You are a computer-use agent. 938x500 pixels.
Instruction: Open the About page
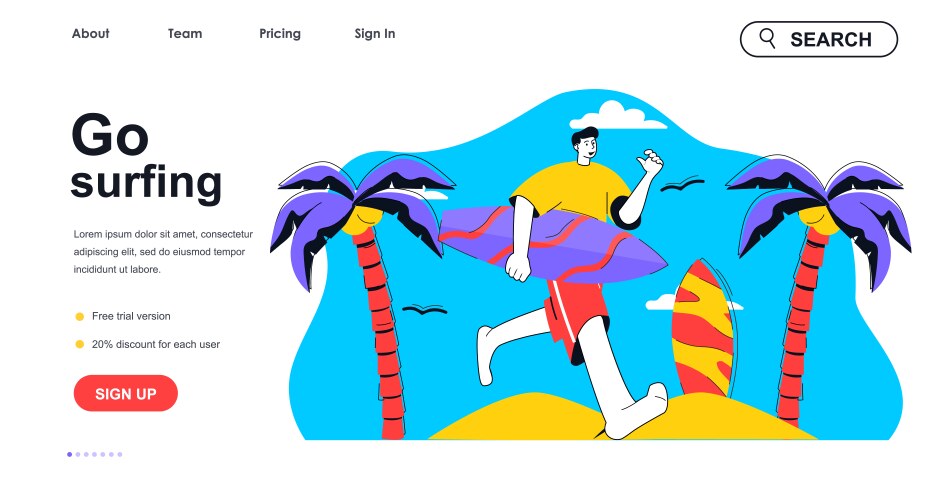(x=90, y=33)
